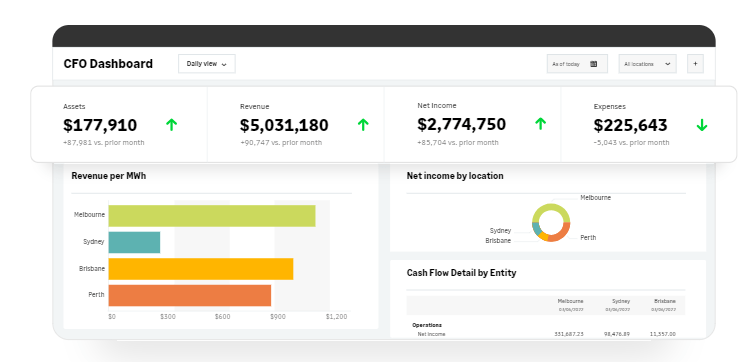Click the $1,200 axis label
The image size is (755, 362).
point(336,317)
